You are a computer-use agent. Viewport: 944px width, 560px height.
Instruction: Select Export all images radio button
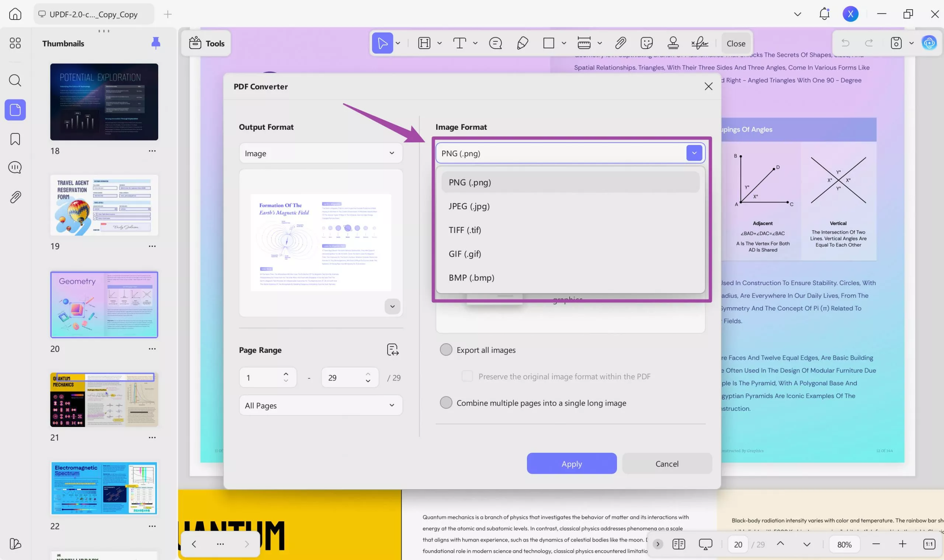click(x=446, y=350)
